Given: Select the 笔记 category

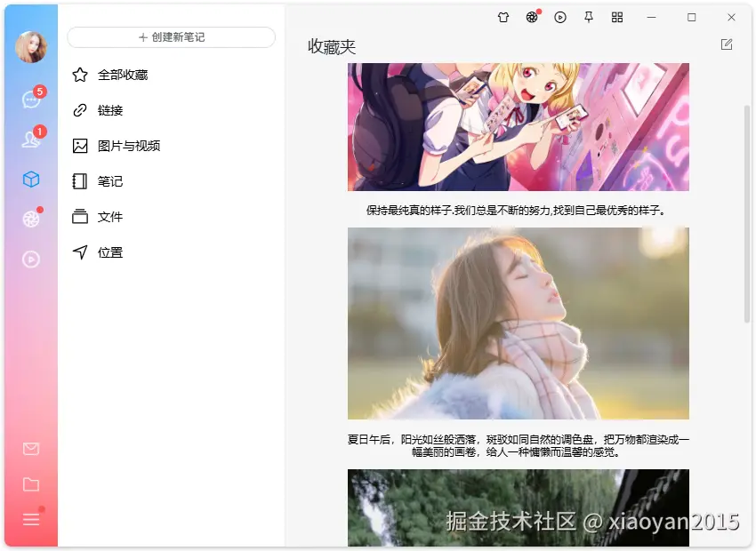Looking at the screenshot, I should pos(171,181).
